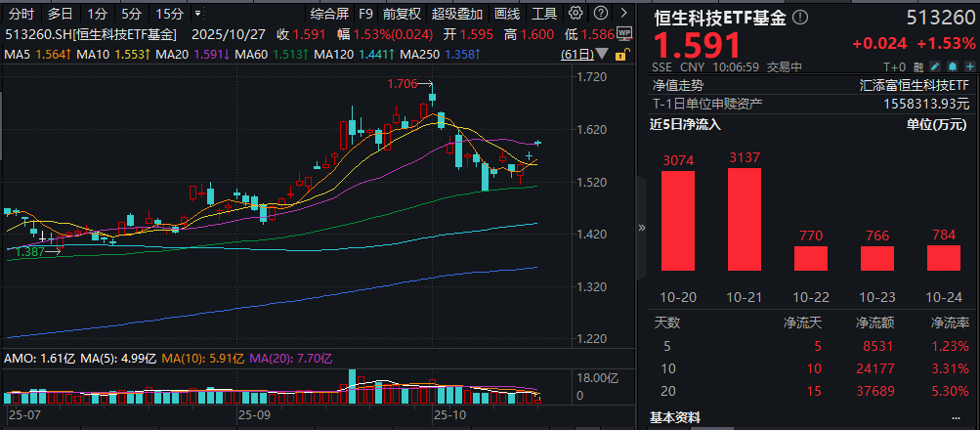The width and height of the screenshot is (980, 430).
Task: Click the info icon beside 恒生科技ETF基金
Action: click(801, 17)
